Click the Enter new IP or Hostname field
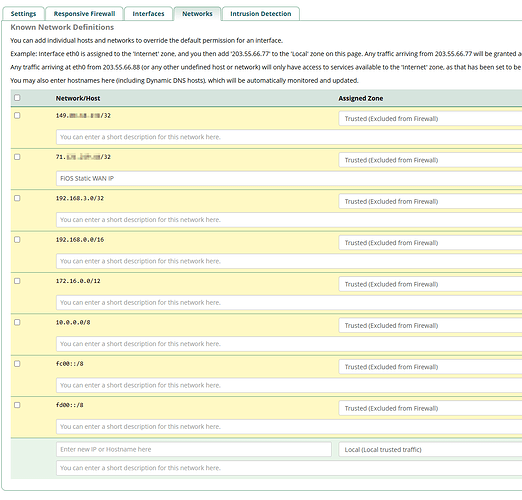Screen dimensions: 522x500 tap(194, 449)
